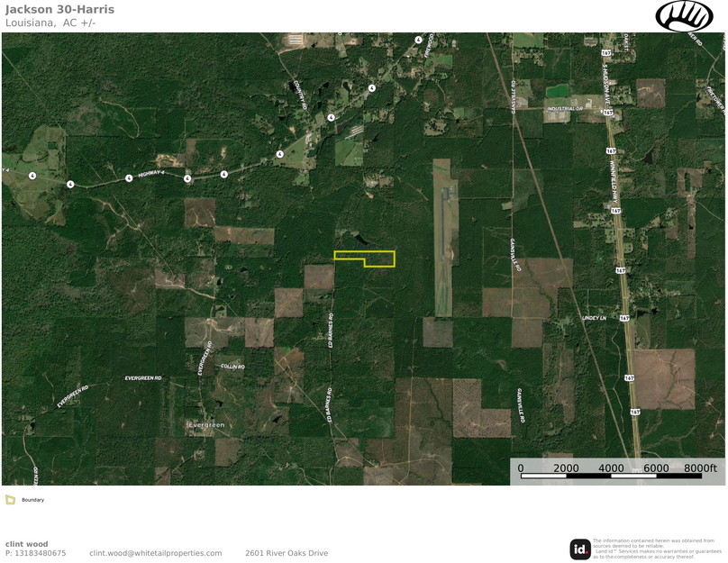Click the 4000 mark on scale bar
Image resolution: width=728 pixels, height=563 pixels.
point(611,468)
